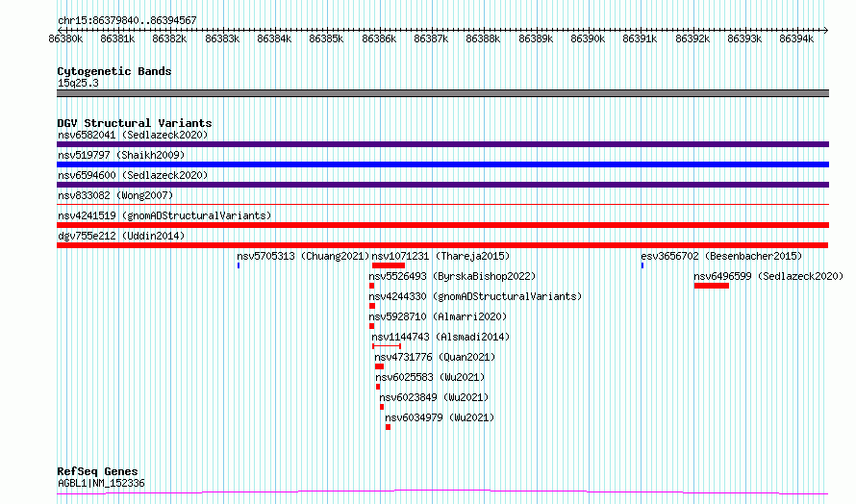Click the red marker under nsv6034979
856x504 pixels.
[x=389, y=427]
